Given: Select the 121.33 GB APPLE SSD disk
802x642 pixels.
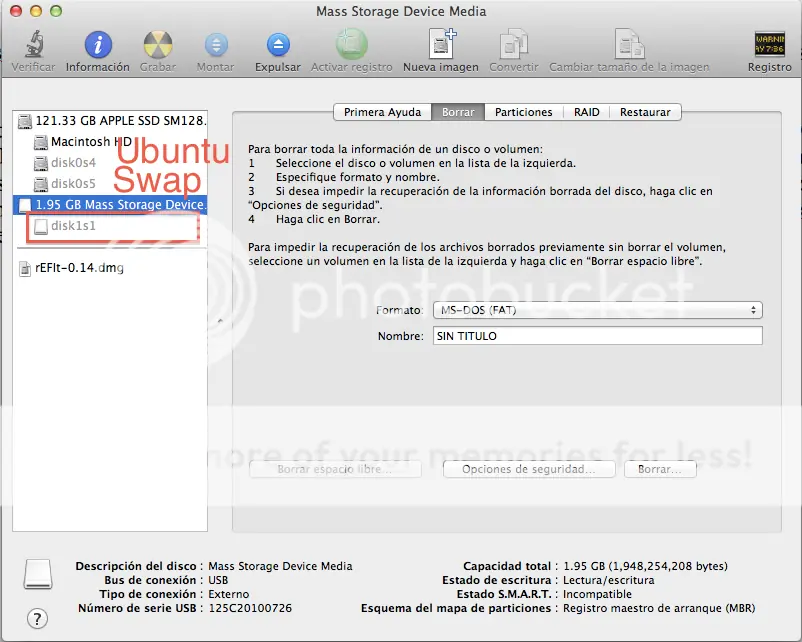Looking at the screenshot, I should [x=111, y=121].
